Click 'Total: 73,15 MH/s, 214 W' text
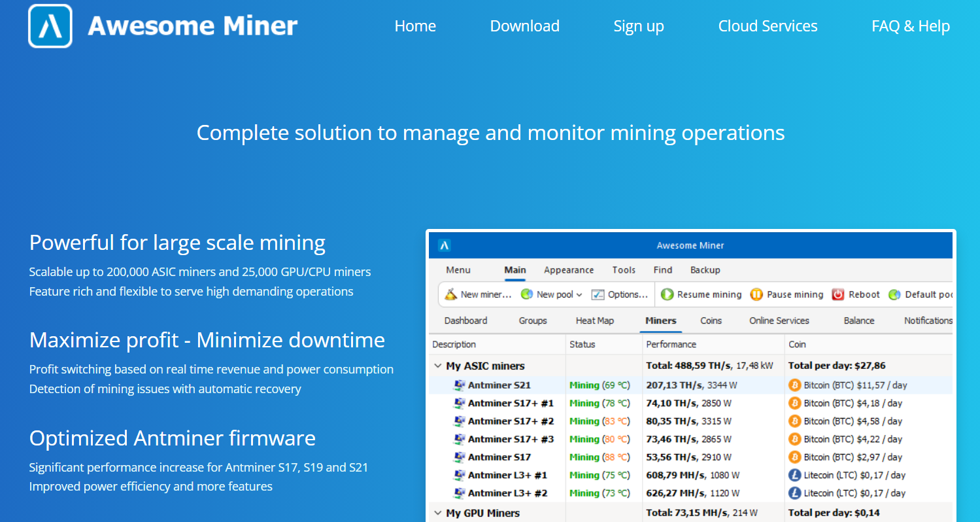 (x=701, y=513)
